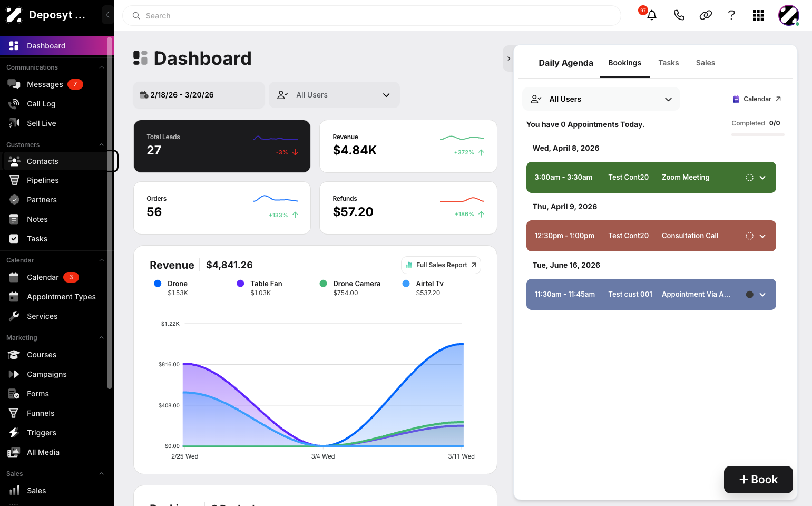Open the apps grid launcher
Viewport: 812px width, 506px height.
tap(758, 15)
